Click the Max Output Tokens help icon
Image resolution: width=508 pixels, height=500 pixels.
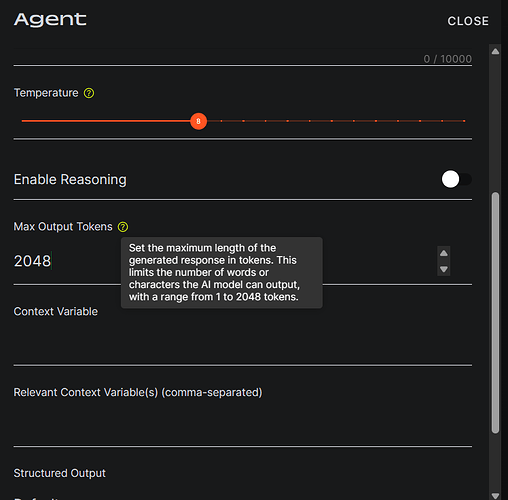click(123, 227)
